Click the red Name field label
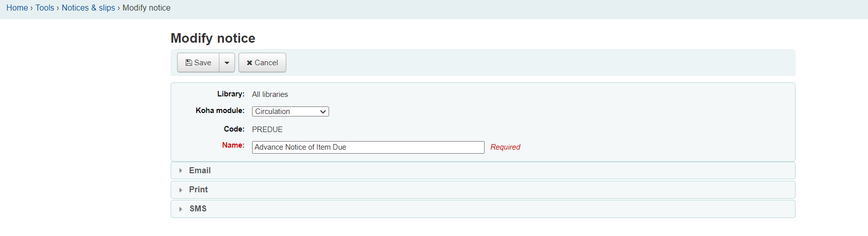Viewport: 868px width, 236px height. pos(233,145)
